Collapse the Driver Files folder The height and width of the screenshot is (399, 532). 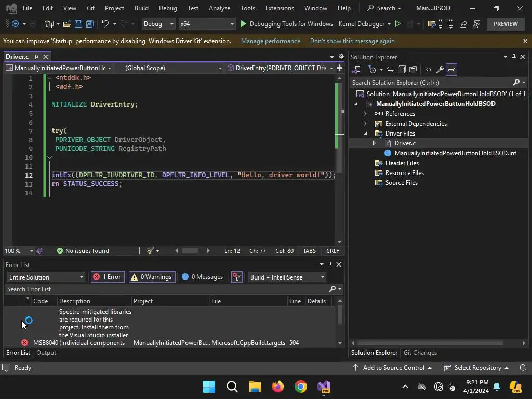(x=365, y=134)
